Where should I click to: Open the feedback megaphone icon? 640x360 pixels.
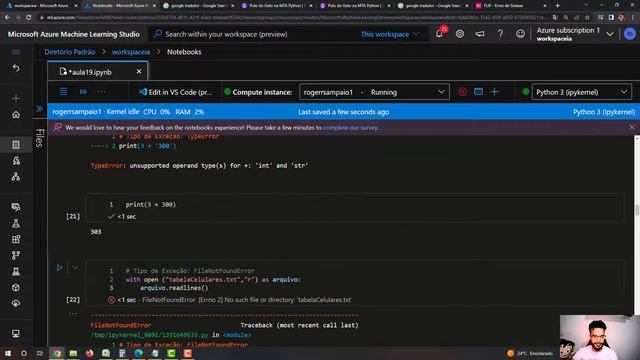point(480,34)
